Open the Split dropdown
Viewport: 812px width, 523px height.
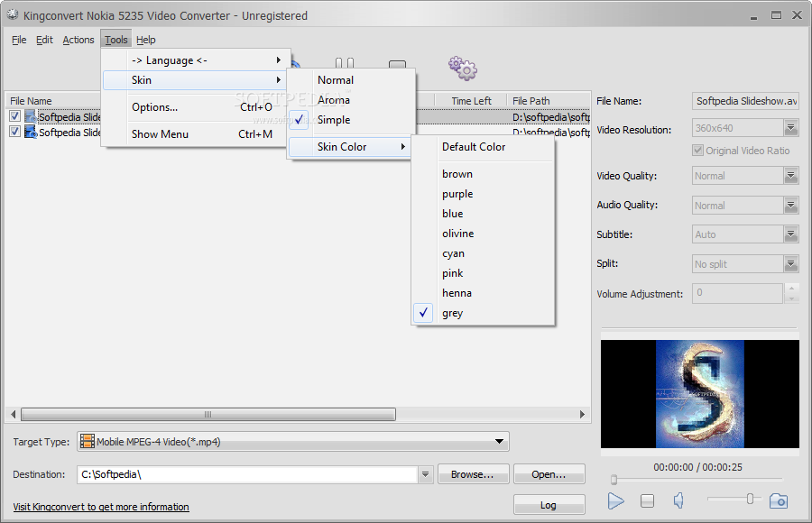click(790, 263)
